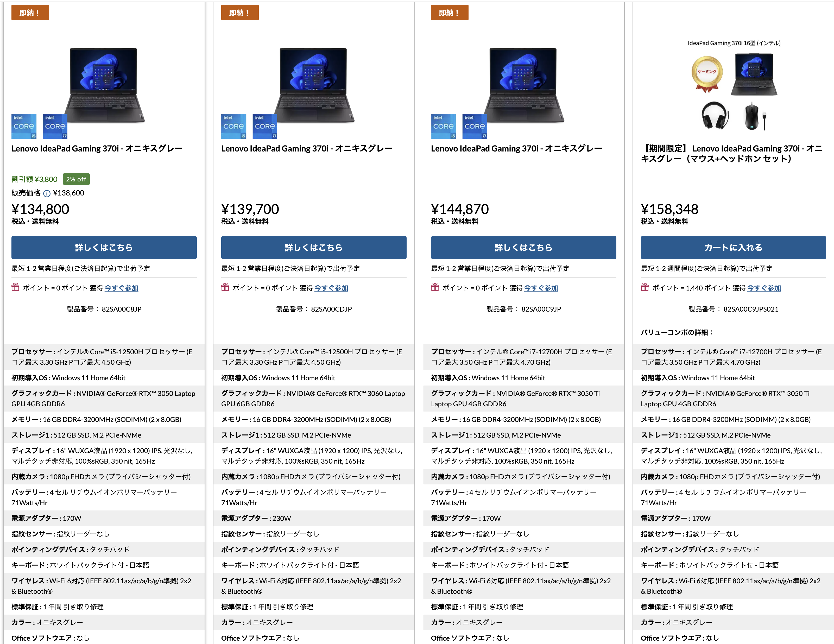The height and width of the screenshot is (644, 834).
Task: Click the ¥139,700 price
Action: [x=250, y=209]
